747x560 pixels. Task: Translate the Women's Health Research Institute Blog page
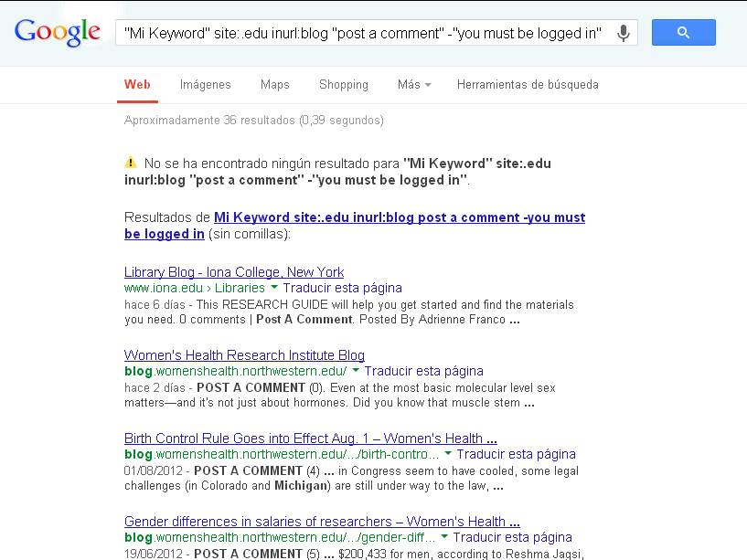click(424, 371)
